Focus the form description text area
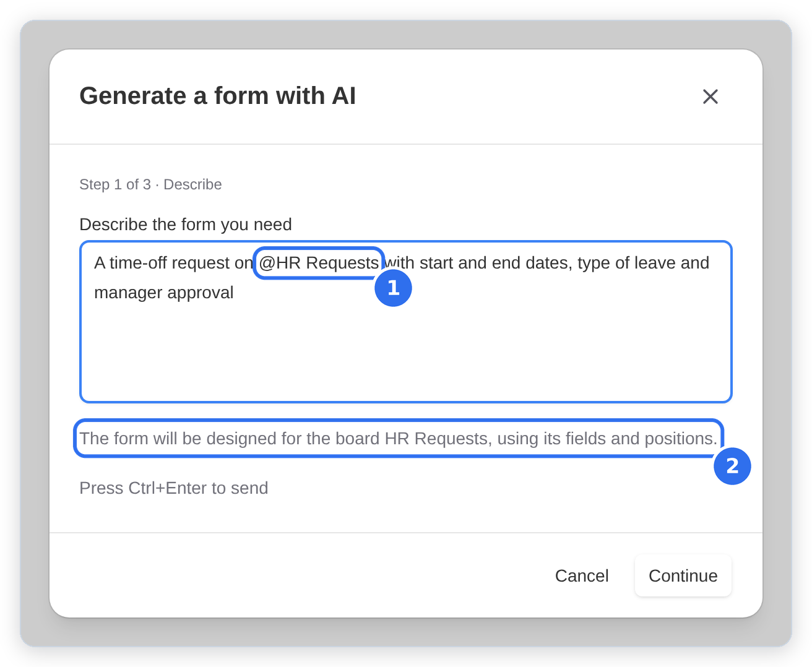The width and height of the screenshot is (812, 667). [406, 322]
